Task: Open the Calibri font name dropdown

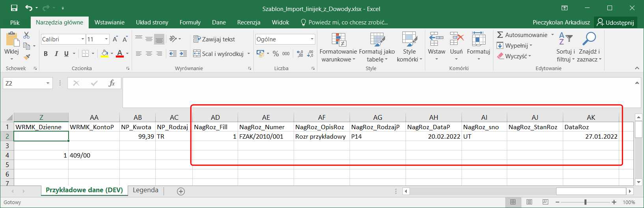Action: tap(83, 39)
